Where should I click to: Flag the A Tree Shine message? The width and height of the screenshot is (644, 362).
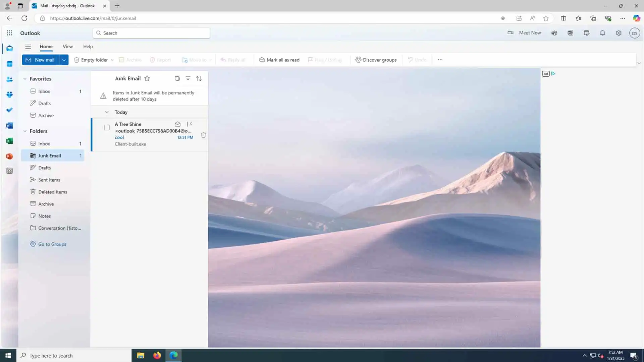(x=189, y=124)
